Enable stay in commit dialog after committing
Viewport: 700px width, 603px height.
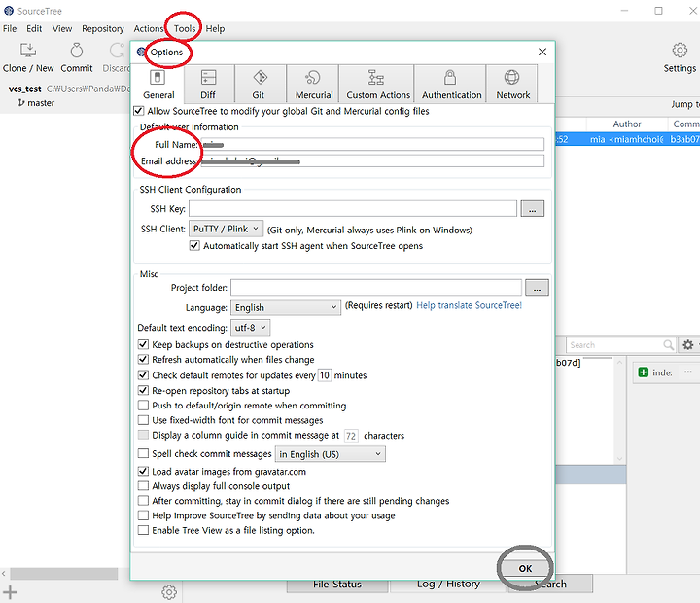tap(143, 500)
